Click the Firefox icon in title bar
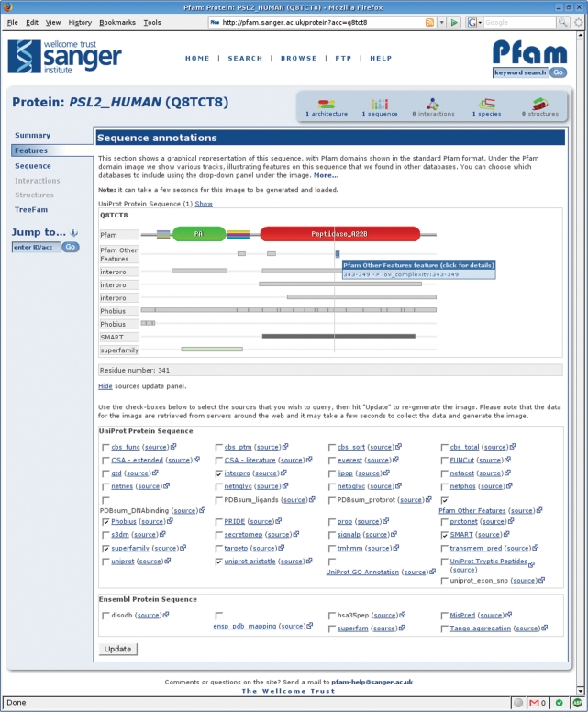The image size is (588, 712). point(7,7)
